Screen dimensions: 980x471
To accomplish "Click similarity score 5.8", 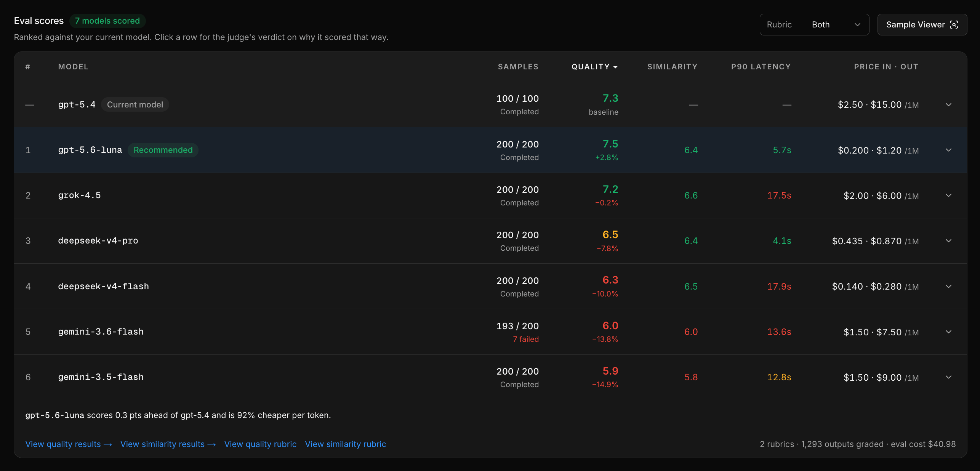I will [x=691, y=377].
